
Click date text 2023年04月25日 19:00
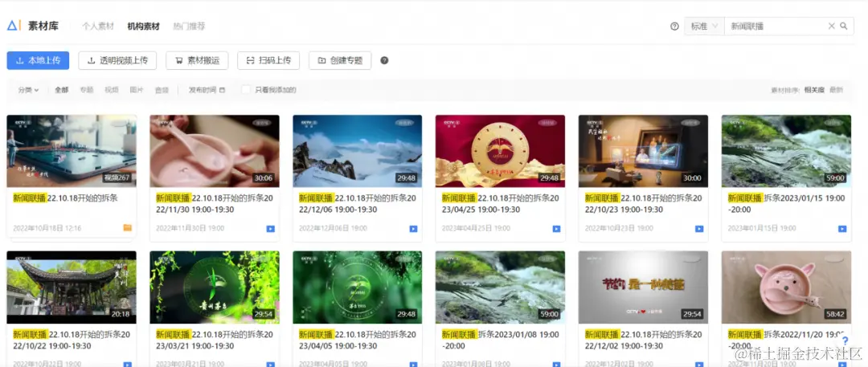(x=476, y=228)
